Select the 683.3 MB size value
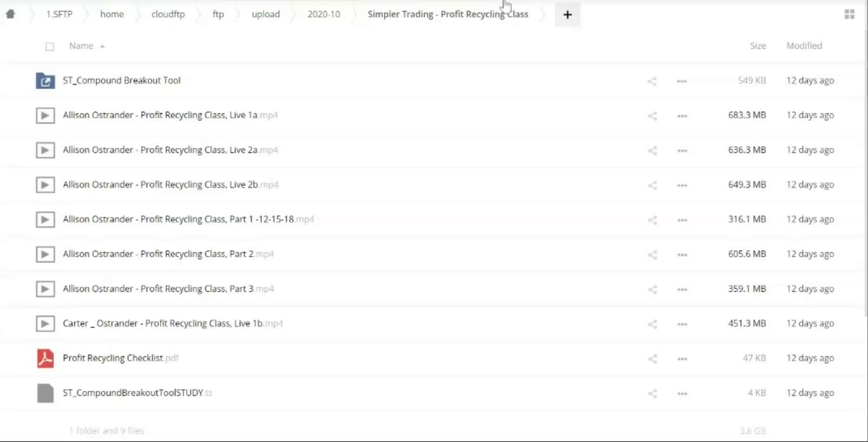The width and height of the screenshot is (868, 442). (x=747, y=115)
